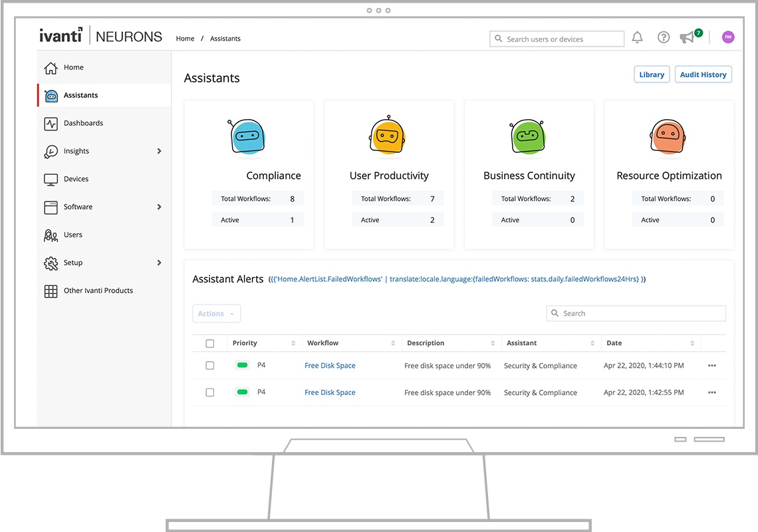Open the user profile avatar
758x532 pixels.
728,38
